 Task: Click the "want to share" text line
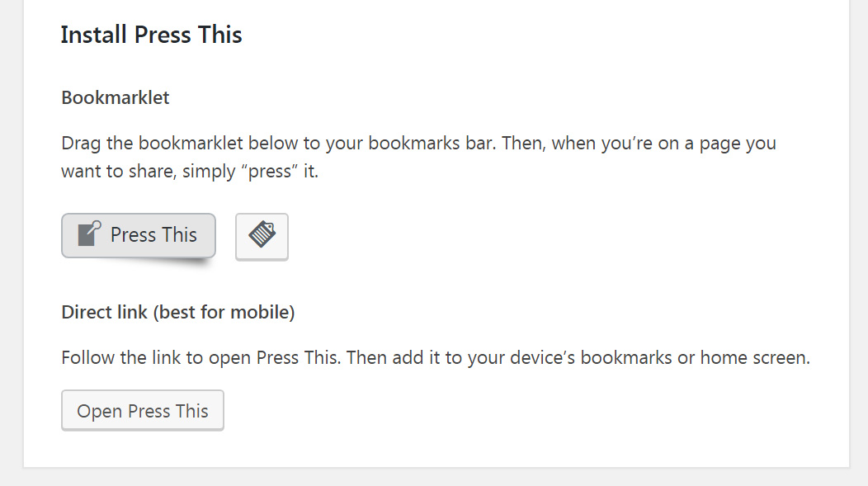tap(110, 172)
